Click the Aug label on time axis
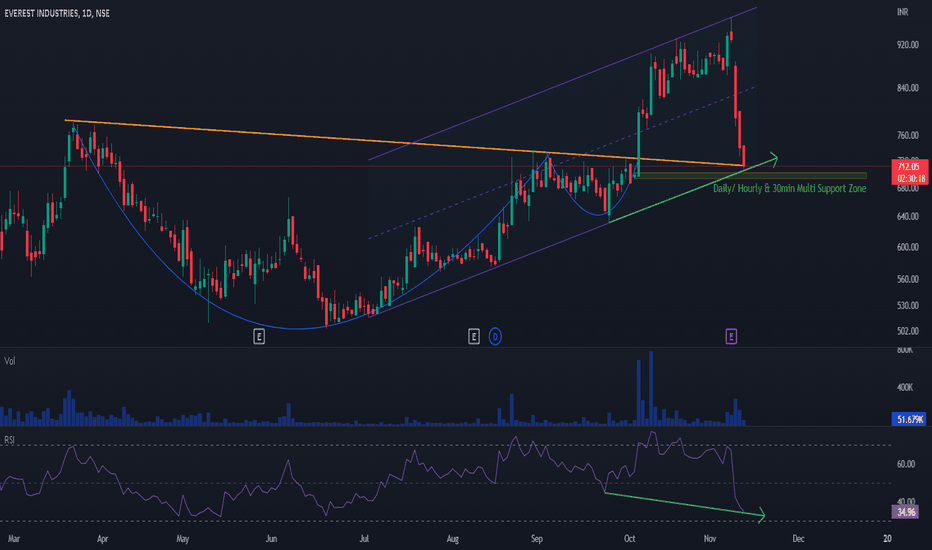Screen dimensions: 932x550 (x=452, y=539)
